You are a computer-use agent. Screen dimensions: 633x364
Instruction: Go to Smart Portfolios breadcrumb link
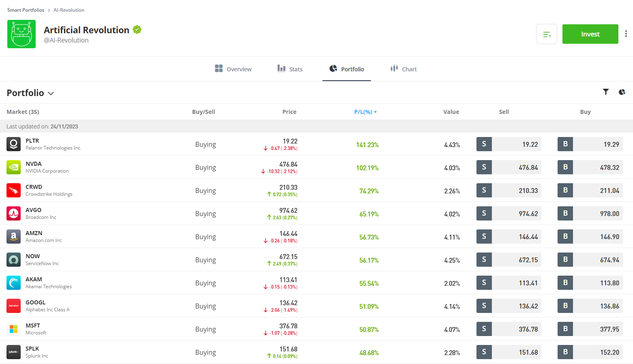pos(26,10)
